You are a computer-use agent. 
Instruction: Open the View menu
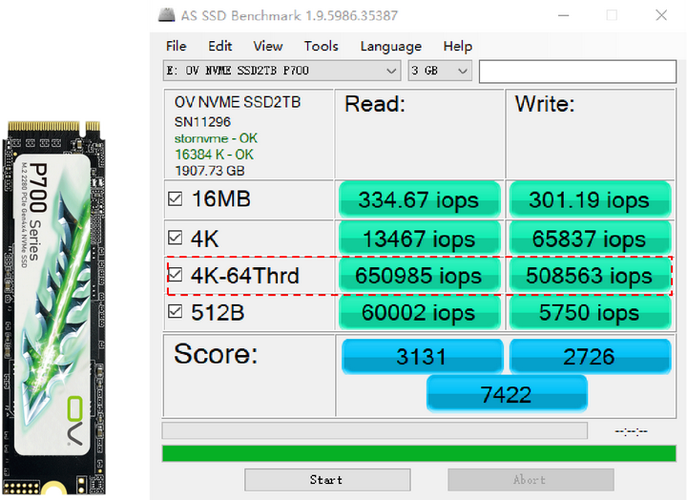tap(267, 46)
